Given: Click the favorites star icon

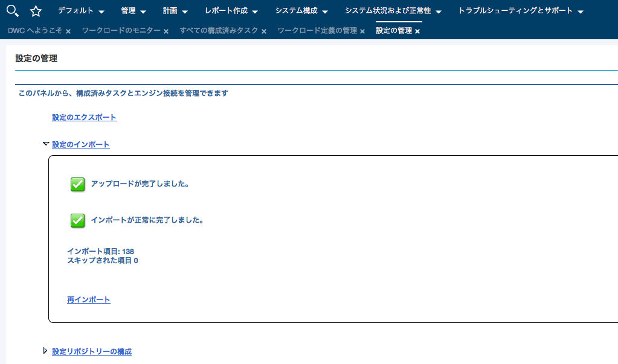Looking at the screenshot, I should [35, 11].
